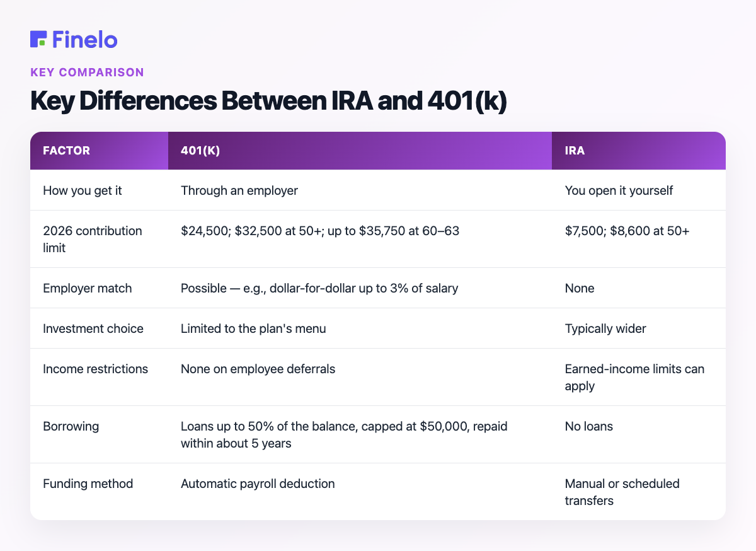
Task: Select the IRA column header
Action: tap(639, 151)
